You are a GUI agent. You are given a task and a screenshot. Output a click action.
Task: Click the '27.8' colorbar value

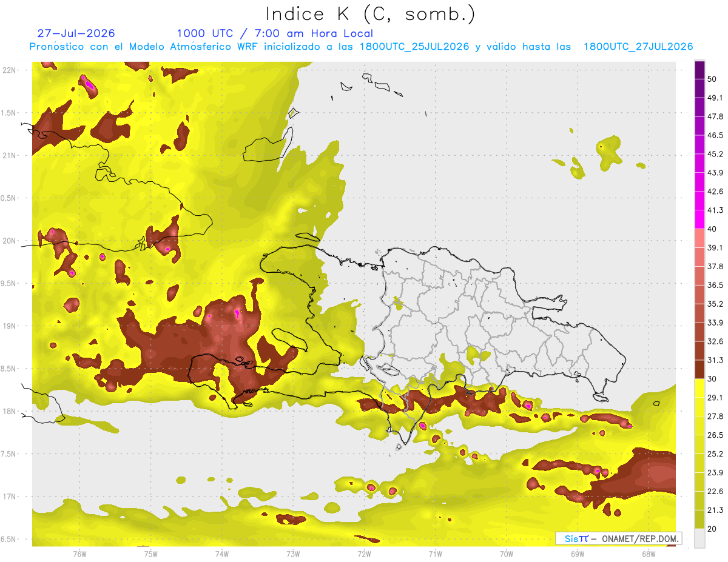click(x=716, y=416)
